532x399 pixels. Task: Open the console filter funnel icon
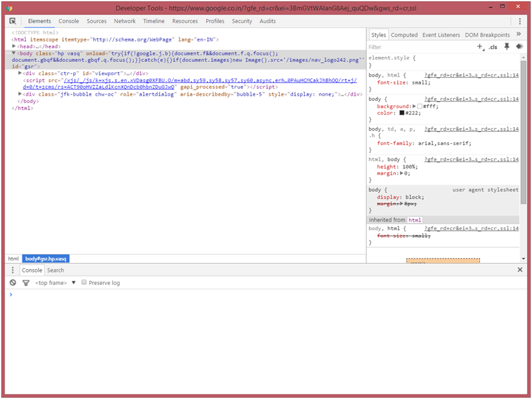[26, 282]
